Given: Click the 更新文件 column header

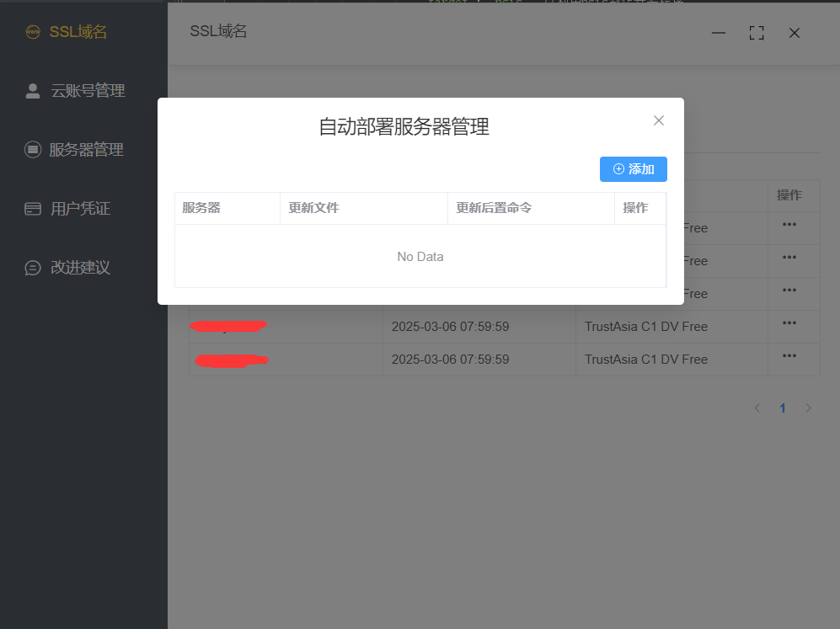Looking at the screenshot, I should pos(313,208).
